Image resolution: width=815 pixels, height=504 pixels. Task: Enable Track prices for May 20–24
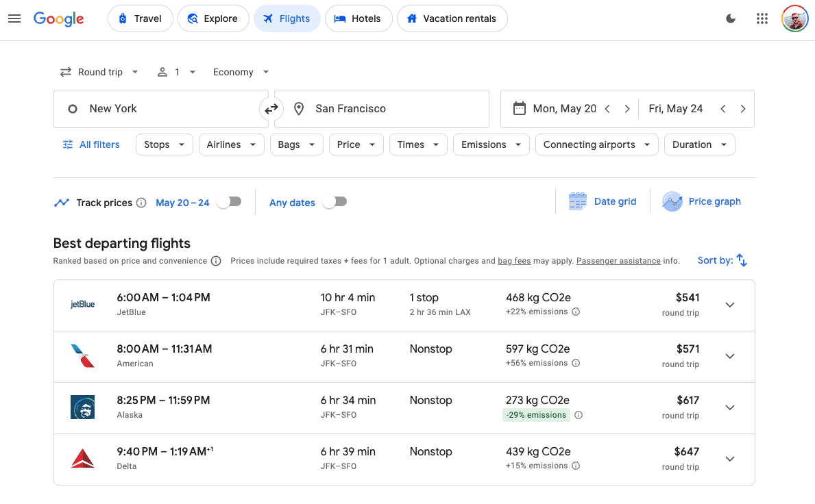click(229, 202)
